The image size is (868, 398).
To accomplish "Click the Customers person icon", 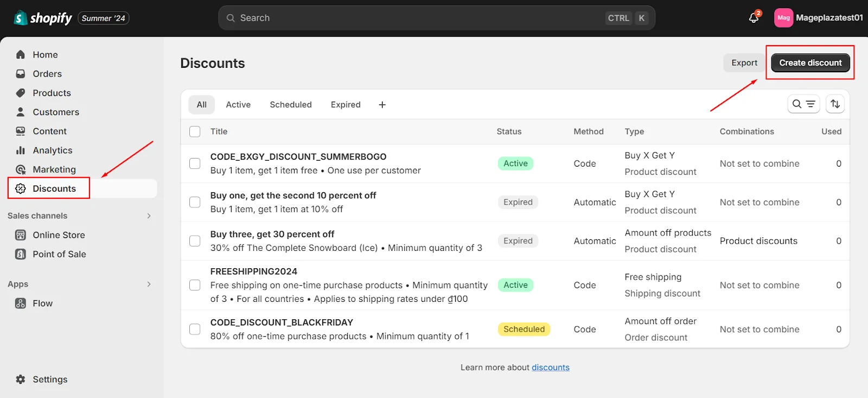I will click(x=21, y=112).
